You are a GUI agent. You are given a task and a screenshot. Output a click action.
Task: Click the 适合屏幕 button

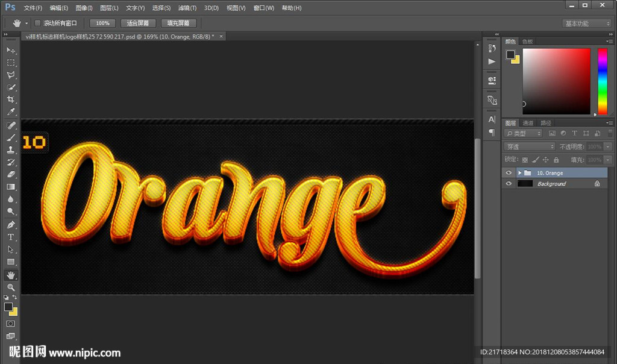pyautogui.click(x=138, y=23)
